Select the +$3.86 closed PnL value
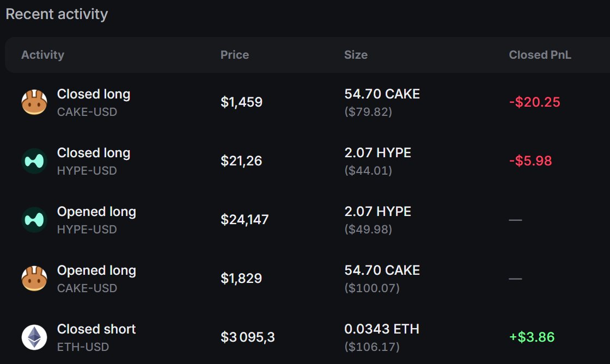Screen dimensions: 610x364 532,337
